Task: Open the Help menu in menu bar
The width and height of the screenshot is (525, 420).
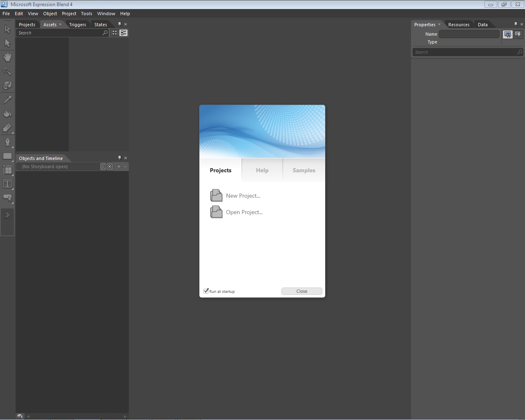Action: 125,14
